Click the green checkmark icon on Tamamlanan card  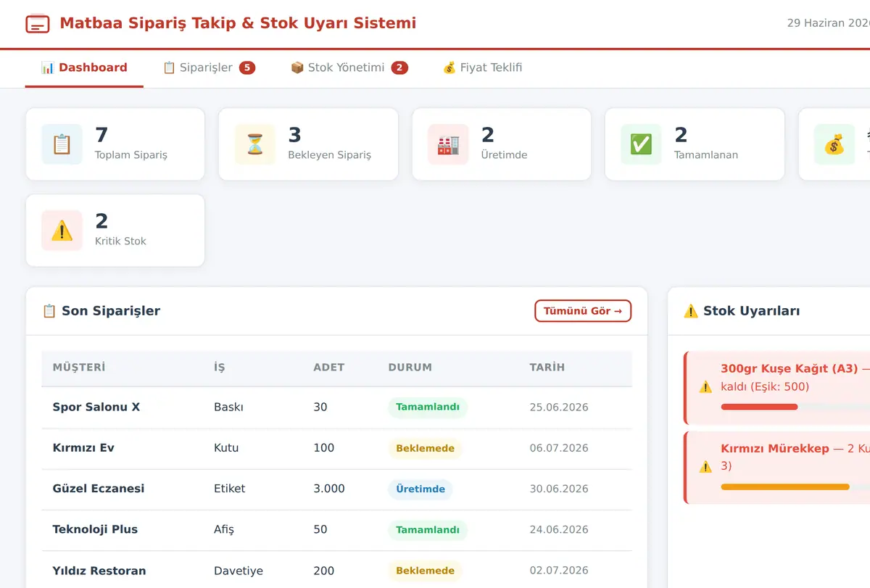pos(641,144)
